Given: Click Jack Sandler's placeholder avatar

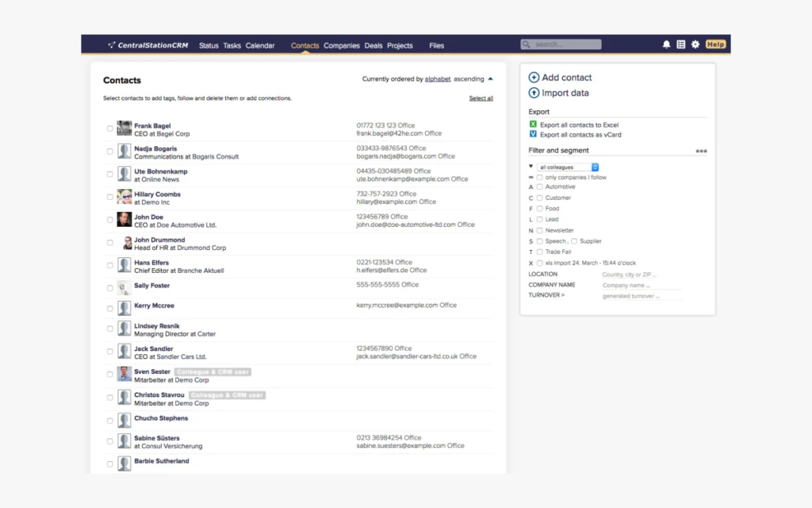Looking at the screenshot, I should [x=124, y=352].
